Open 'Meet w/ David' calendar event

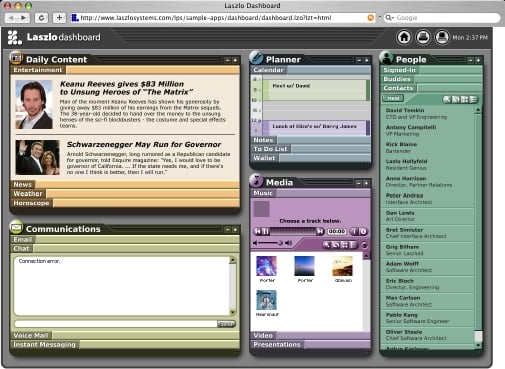[x=316, y=89]
